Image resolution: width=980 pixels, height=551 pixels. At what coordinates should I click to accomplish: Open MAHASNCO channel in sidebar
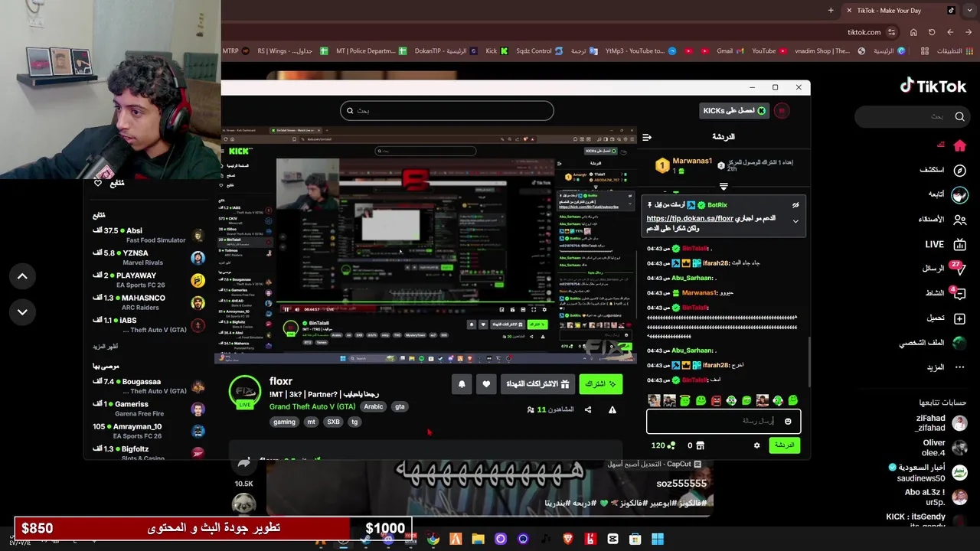(x=149, y=302)
